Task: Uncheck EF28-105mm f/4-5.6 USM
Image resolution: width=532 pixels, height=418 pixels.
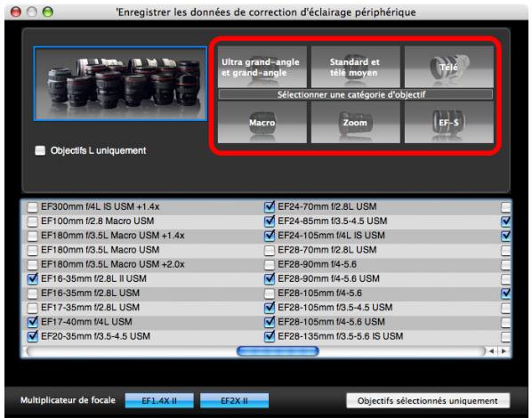Action: [x=270, y=322]
